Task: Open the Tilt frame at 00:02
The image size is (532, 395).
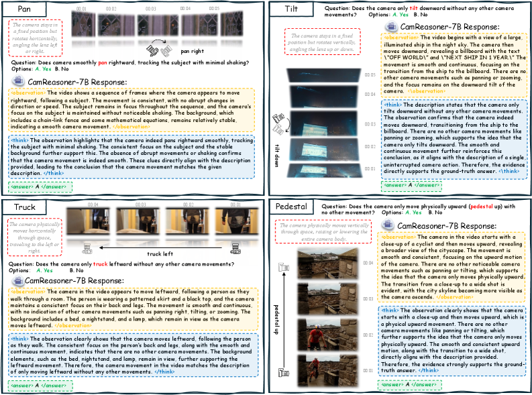Action: [x=323, y=149]
